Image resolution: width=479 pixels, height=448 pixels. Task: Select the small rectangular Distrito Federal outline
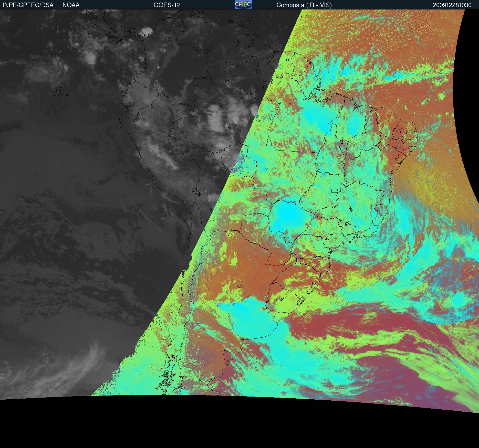(x=334, y=190)
